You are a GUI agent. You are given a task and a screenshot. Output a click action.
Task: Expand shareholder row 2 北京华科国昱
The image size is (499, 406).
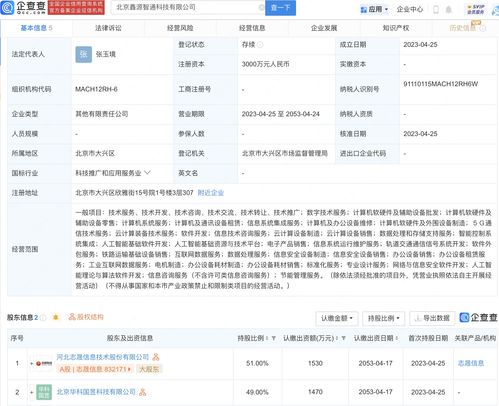pos(32,392)
